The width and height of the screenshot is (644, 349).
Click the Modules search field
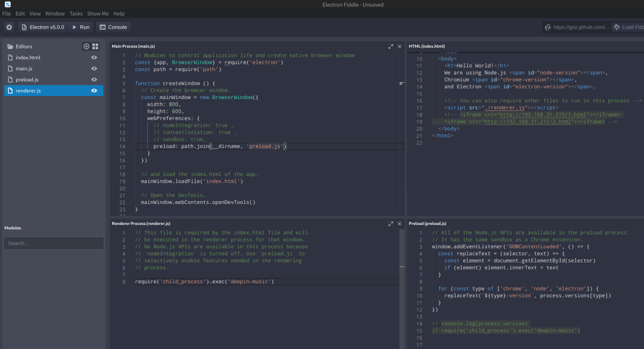54,243
